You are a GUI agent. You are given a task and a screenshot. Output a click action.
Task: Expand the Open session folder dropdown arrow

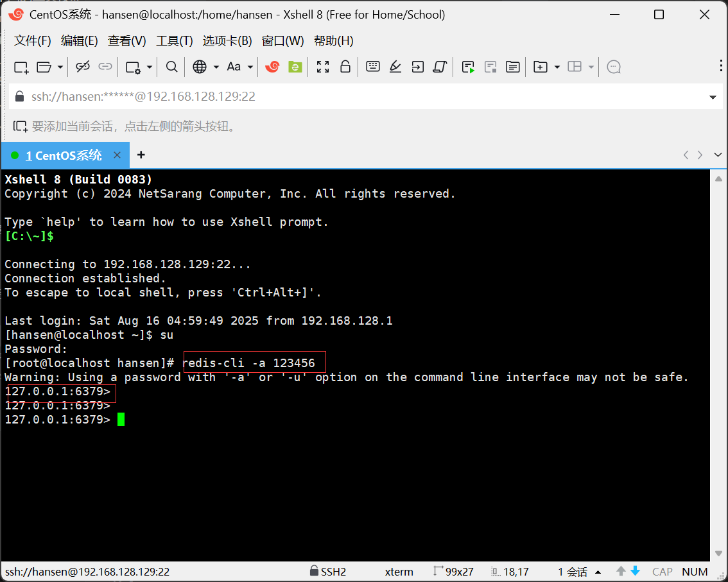pos(60,67)
